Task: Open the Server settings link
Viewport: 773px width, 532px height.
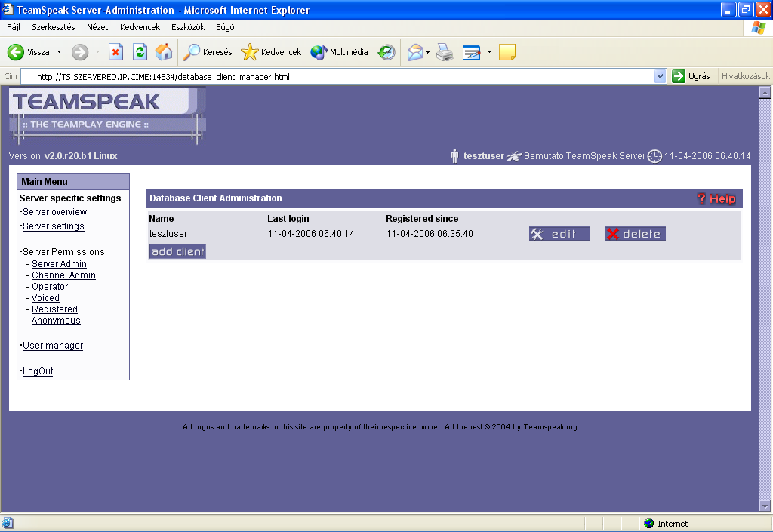Action: (54, 226)
